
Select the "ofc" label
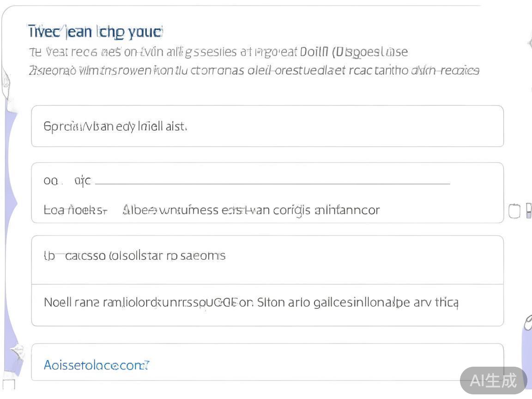click(83, 181)
